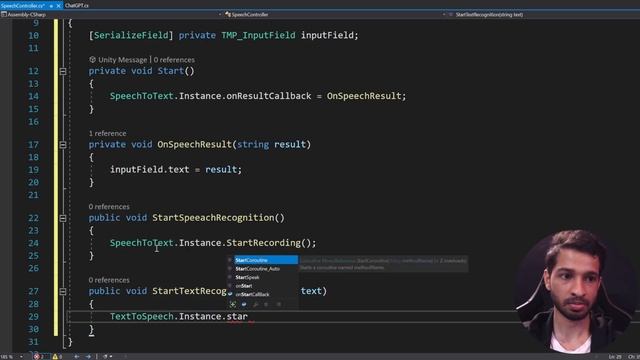Screen dimensions: 640x360
Task: Click the Unity Message icon above Start()
Action: 93,60
